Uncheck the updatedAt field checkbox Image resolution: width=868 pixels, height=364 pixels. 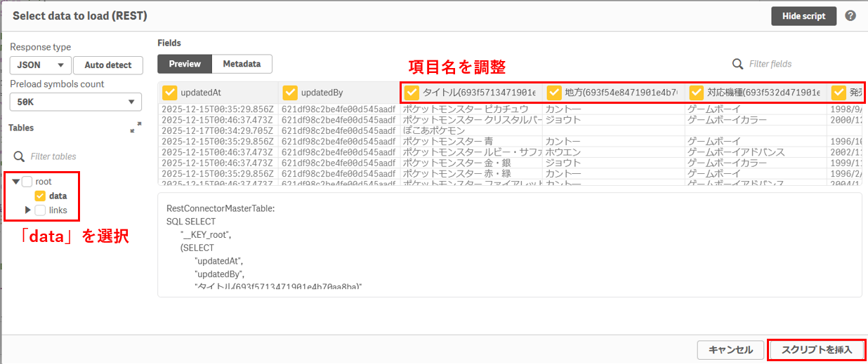169,93
